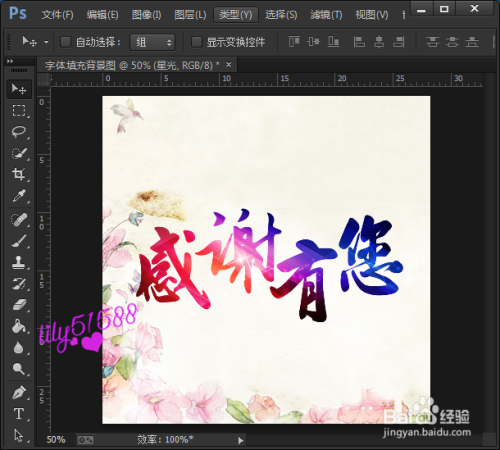Select the Eyedropper tool
Screen dimensions: 500x450
coord(19,196)
